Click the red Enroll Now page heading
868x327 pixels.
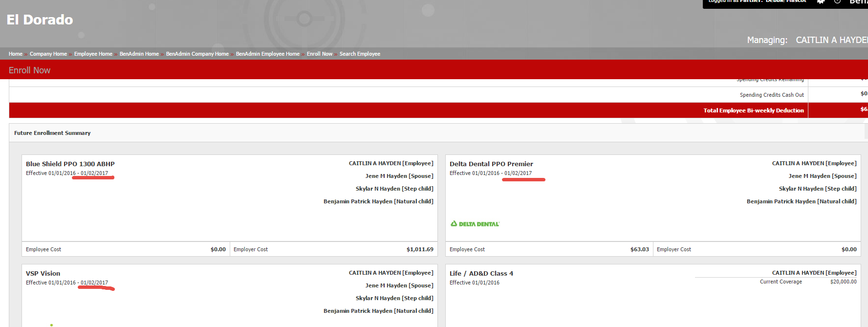coord(29,70)
